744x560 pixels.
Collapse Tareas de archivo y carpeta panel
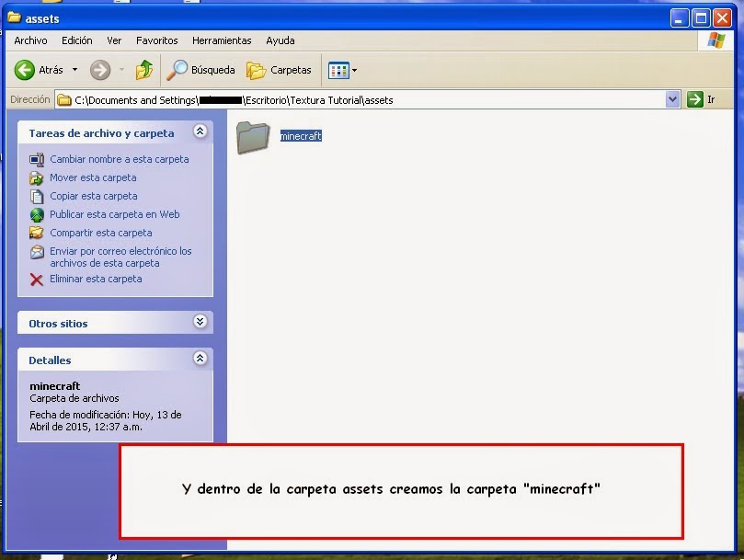[x=200, y=131]
